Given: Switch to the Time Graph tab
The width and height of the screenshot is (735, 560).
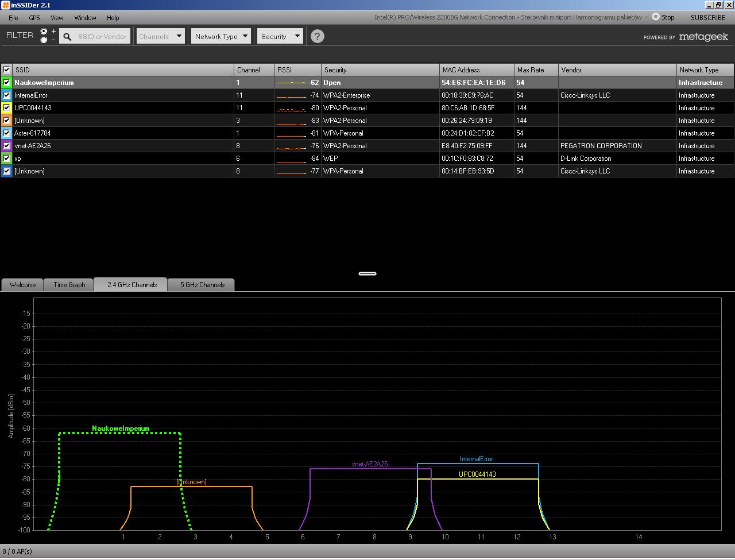Looking at the screenshot, I should tap(69, 285).
